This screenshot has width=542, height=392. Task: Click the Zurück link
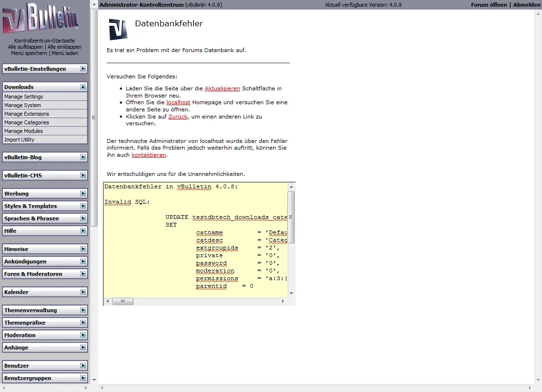click(178, 117)
